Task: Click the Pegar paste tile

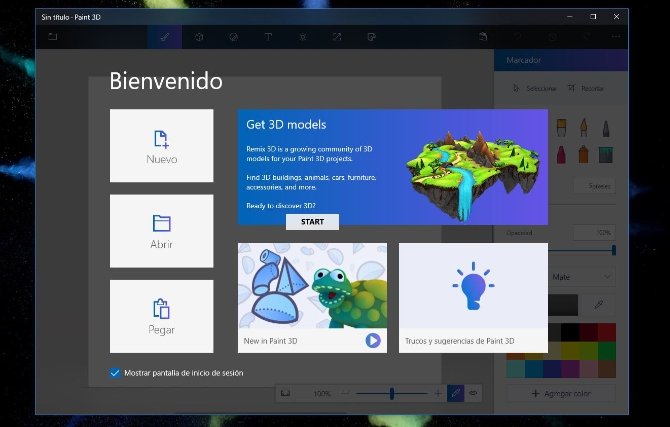Action: pos(162,316)
